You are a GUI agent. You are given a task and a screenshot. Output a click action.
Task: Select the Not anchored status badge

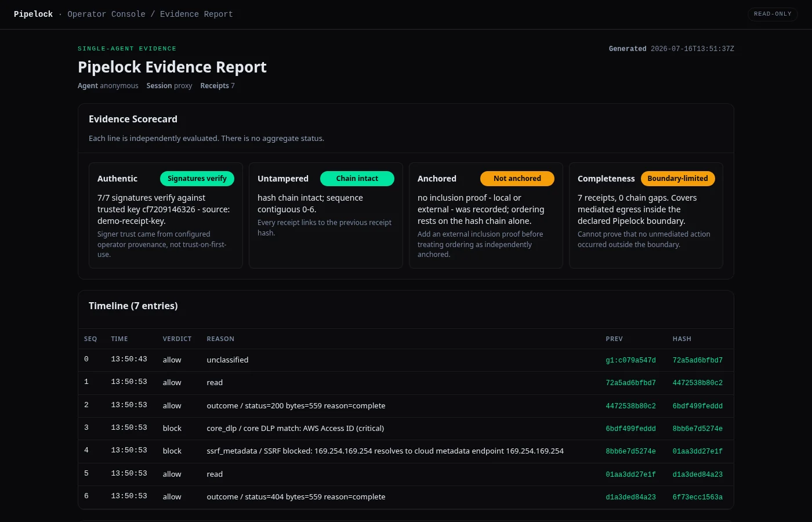(517, 179)
